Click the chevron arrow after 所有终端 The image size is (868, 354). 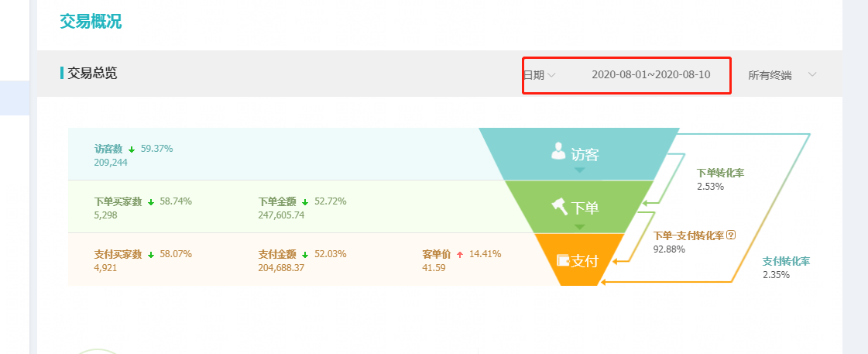[x=812, y=74]
